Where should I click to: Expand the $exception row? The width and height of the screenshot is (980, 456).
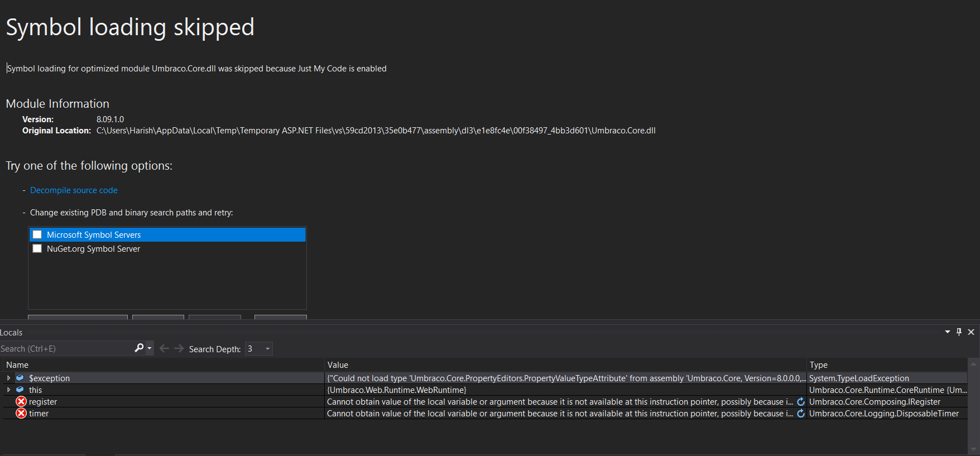[8, 378]
